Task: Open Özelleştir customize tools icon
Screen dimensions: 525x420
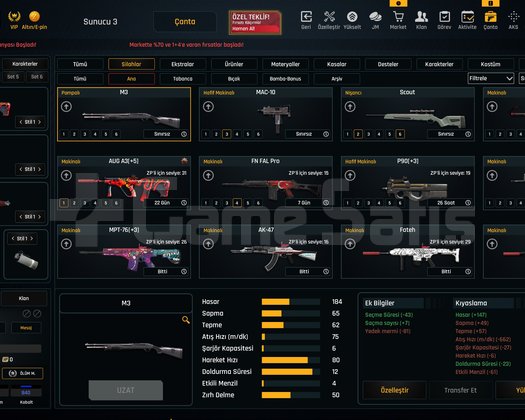Action: [329, 17]
